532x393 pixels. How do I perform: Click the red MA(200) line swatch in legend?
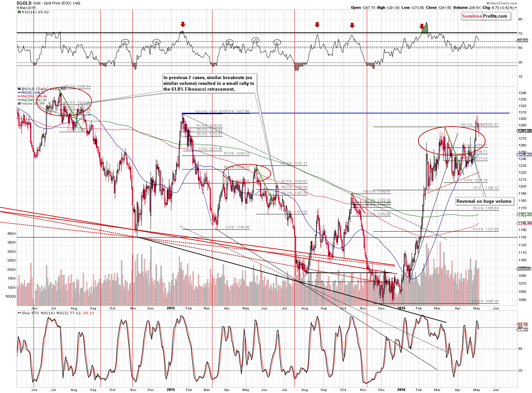[19, 96]
